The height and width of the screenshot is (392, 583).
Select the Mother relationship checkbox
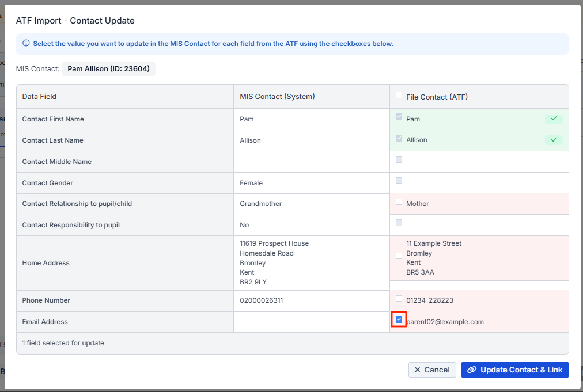point(399,202)
